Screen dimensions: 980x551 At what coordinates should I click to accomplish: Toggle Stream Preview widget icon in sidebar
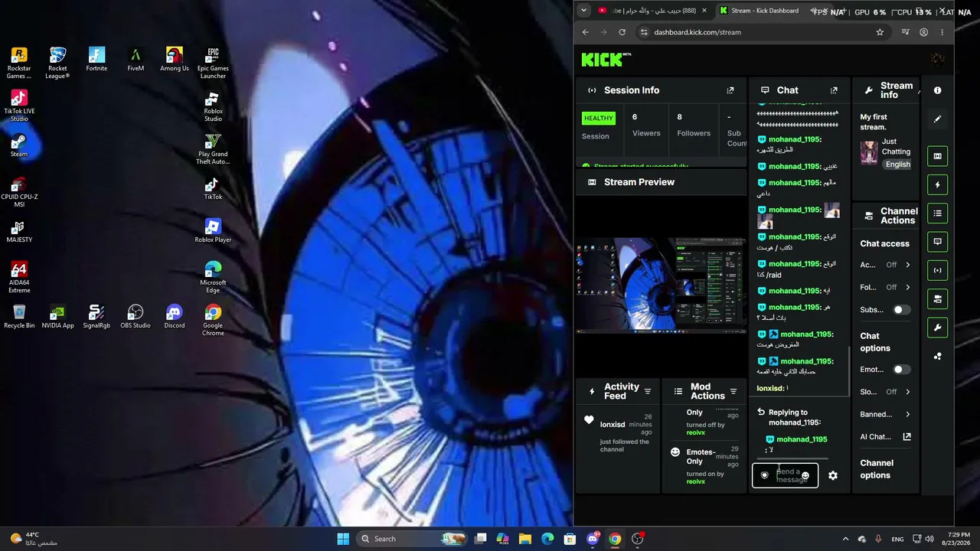pos(938,156)
